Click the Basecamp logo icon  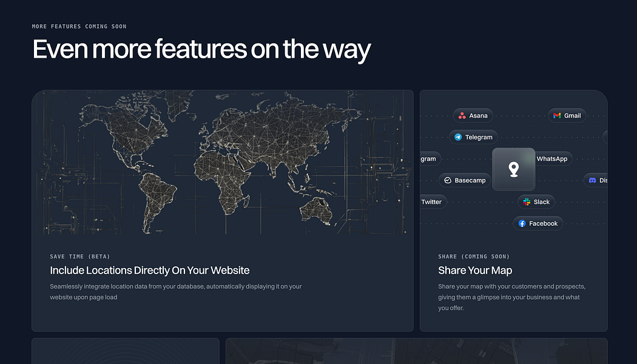[x=448, y=180]
